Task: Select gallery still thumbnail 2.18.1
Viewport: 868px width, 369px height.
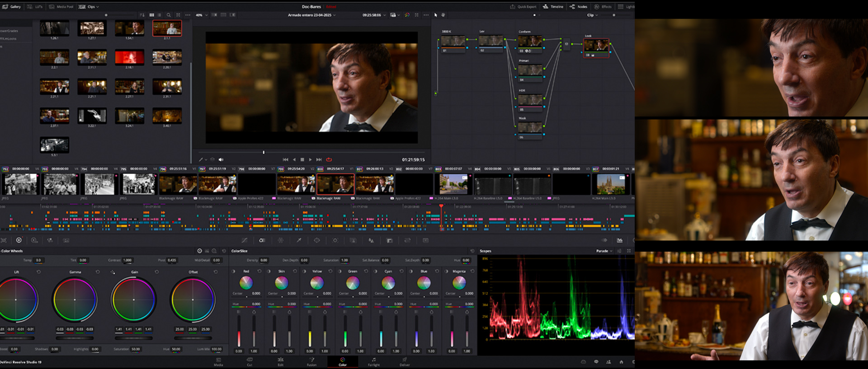Action: 129,57
